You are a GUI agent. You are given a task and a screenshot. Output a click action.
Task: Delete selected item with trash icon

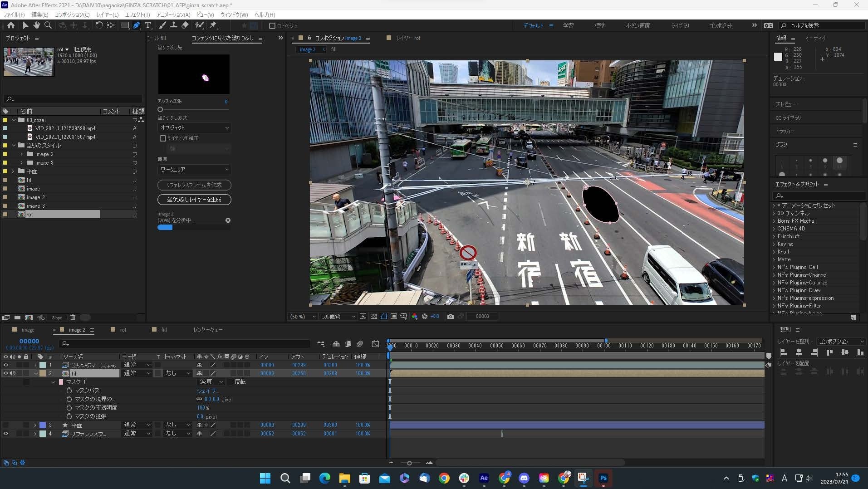[x=73, y=318]
